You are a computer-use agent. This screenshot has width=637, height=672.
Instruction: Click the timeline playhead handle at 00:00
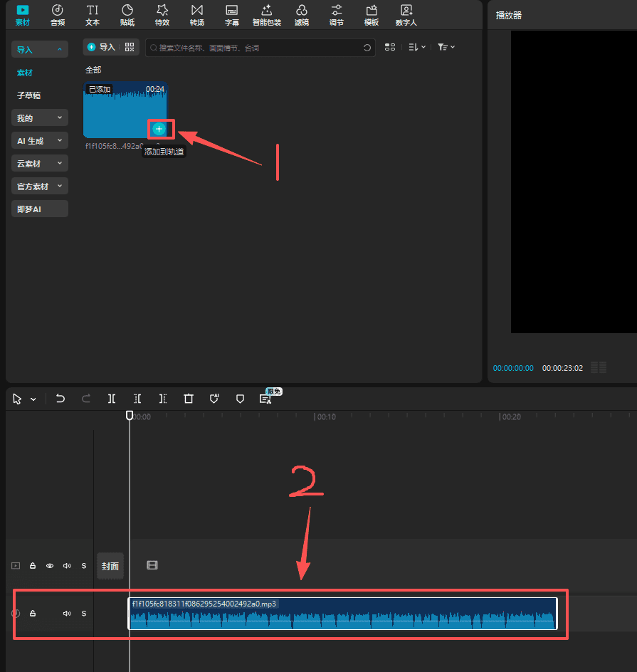point(129,415)
